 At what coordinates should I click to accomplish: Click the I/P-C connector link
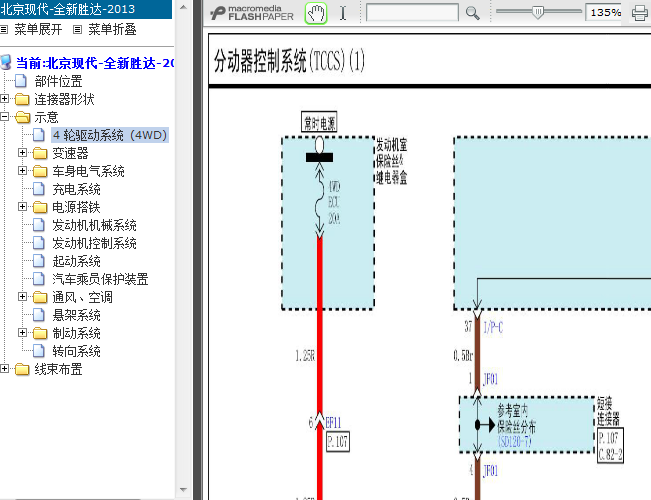coord(493,328)
